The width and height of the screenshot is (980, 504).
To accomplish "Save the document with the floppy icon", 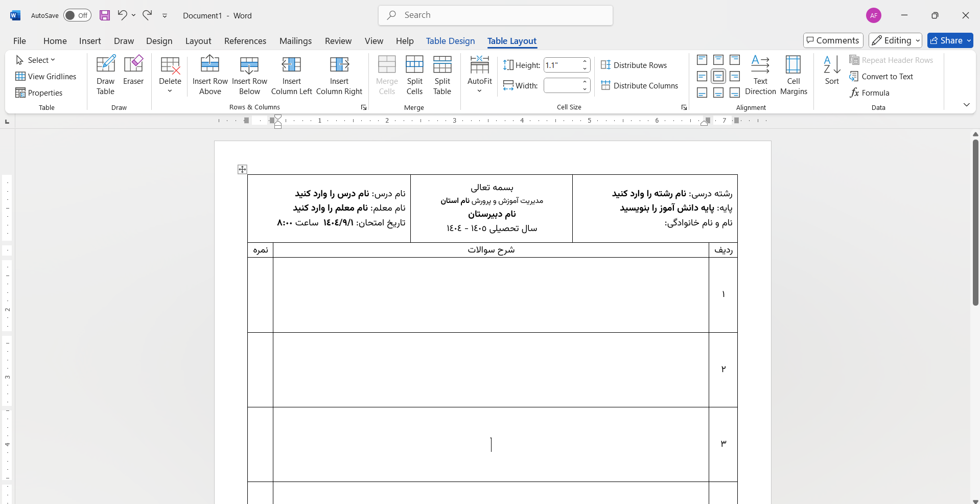I will pos(105,15).
